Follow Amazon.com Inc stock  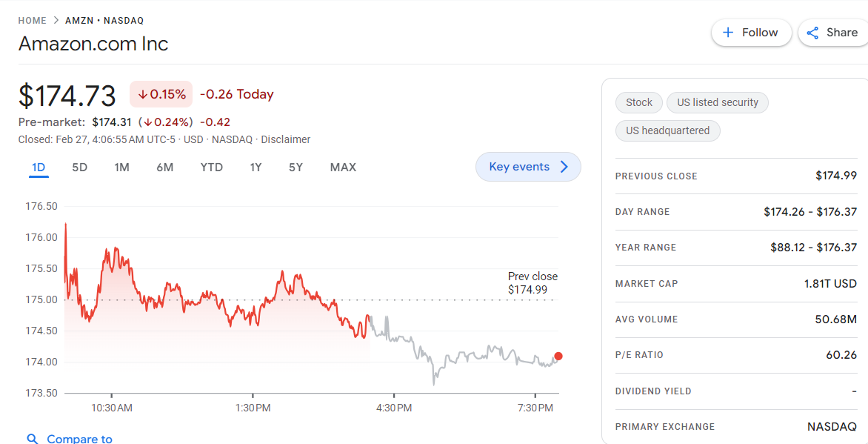click(751, 33)
